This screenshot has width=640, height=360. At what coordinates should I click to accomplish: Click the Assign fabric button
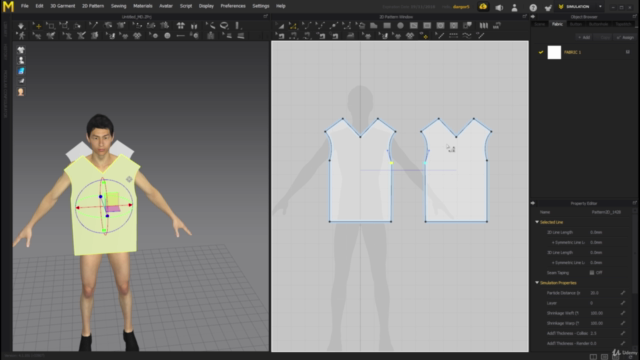point(625,38)
